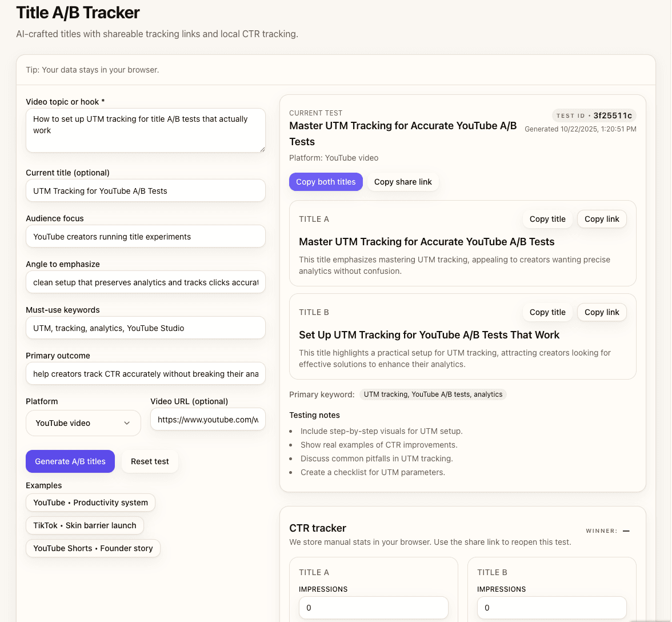Click the Current title input field
The height and width of the screenshot is (622, 672).
tap(145, 190)
